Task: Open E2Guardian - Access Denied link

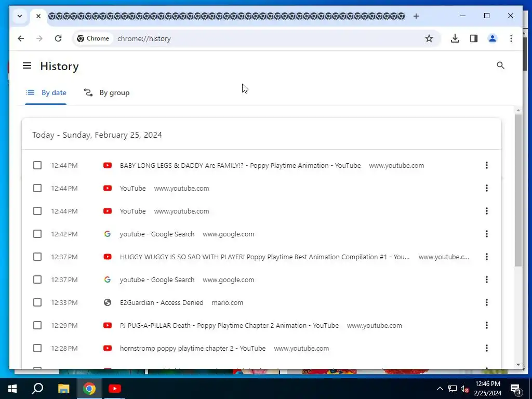Action: pyautogui.click(x=162, y=302)
